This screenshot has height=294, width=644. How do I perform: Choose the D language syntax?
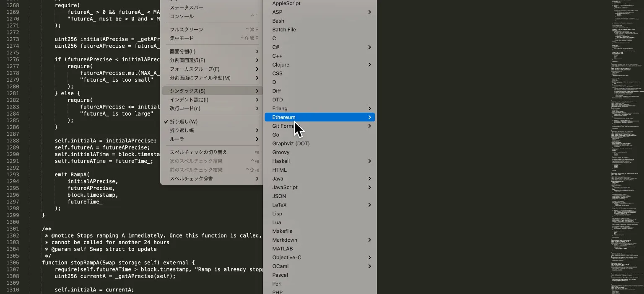click(x=320, y=83)
